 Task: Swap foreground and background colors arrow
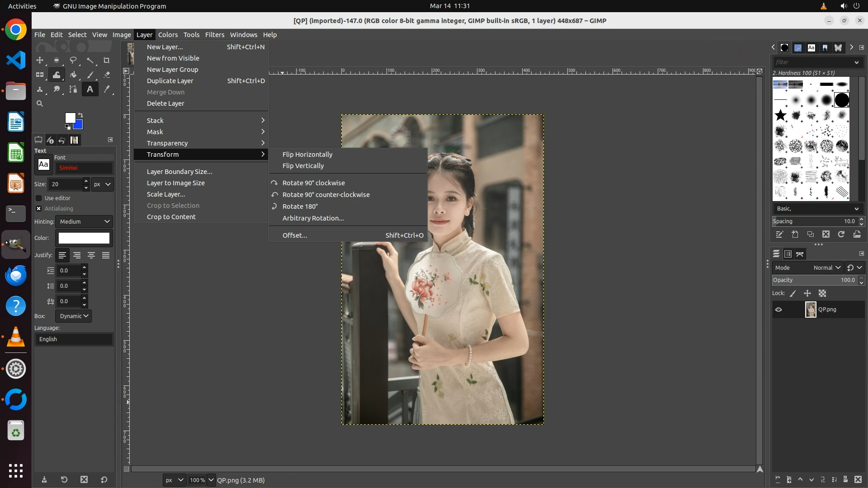point(80,115)
